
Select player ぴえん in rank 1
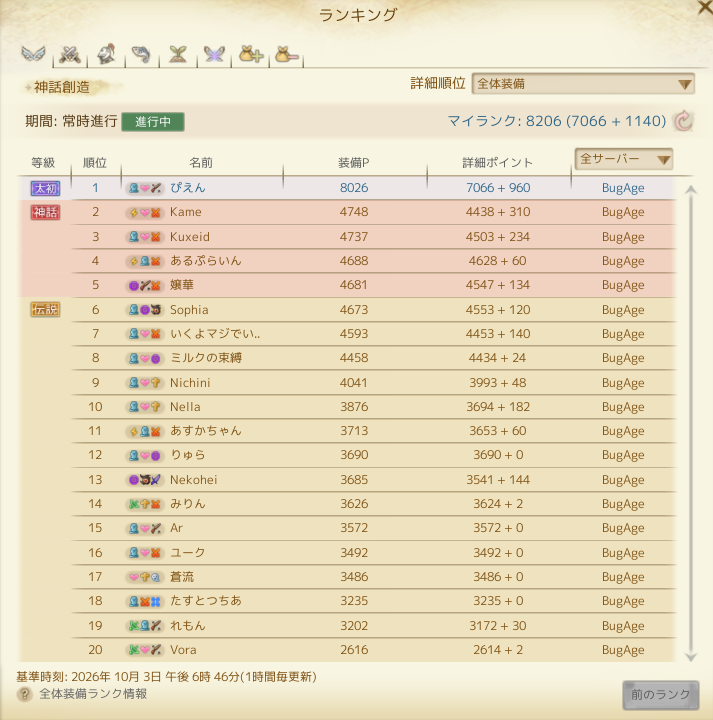point(188,187)
